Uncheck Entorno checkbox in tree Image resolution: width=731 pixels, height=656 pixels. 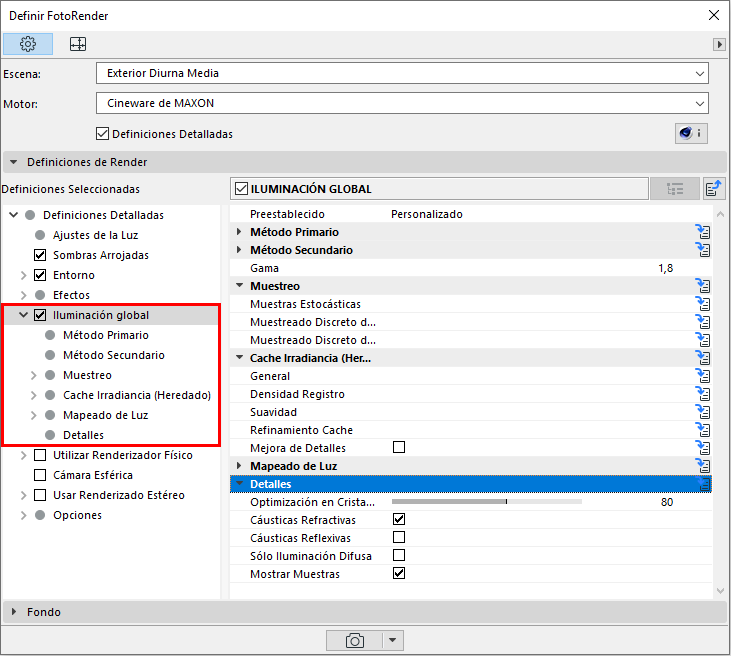(x=40, y=275)
